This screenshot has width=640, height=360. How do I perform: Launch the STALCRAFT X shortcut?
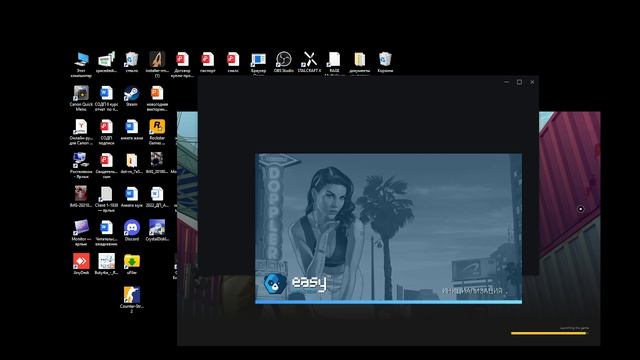pos(309,62)
